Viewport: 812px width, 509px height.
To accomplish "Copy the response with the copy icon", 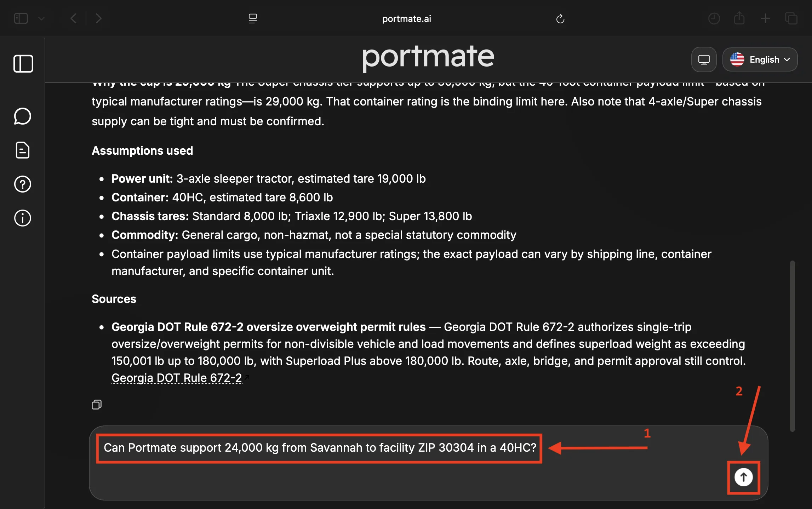I will 97,404.
